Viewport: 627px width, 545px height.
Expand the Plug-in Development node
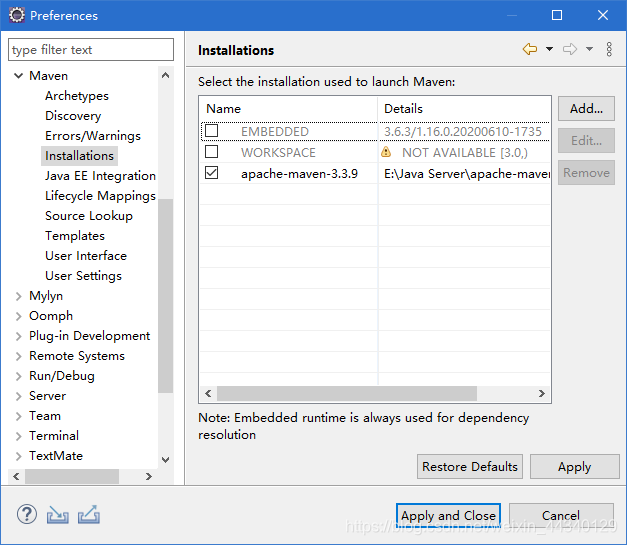pyautogui.click(x=18, y=336)
